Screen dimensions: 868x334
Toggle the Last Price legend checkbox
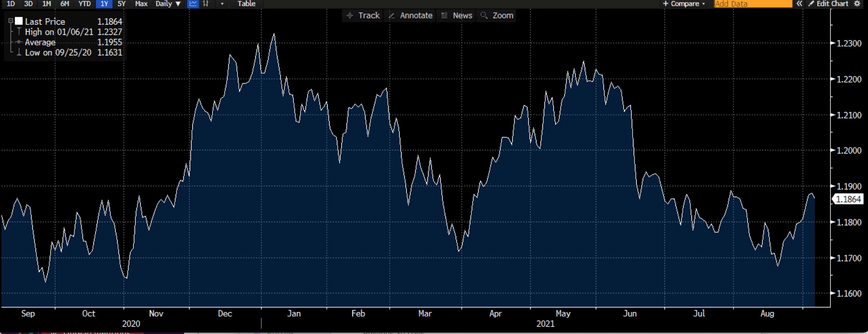19,21
